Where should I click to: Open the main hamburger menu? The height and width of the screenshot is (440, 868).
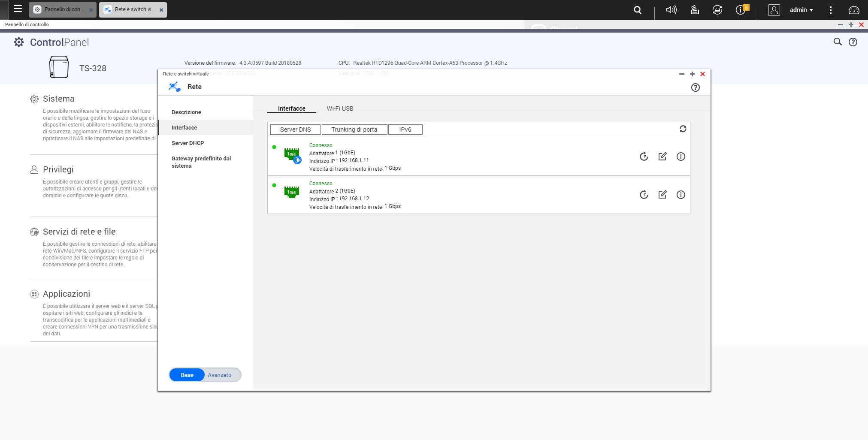(x=18, y=9)
